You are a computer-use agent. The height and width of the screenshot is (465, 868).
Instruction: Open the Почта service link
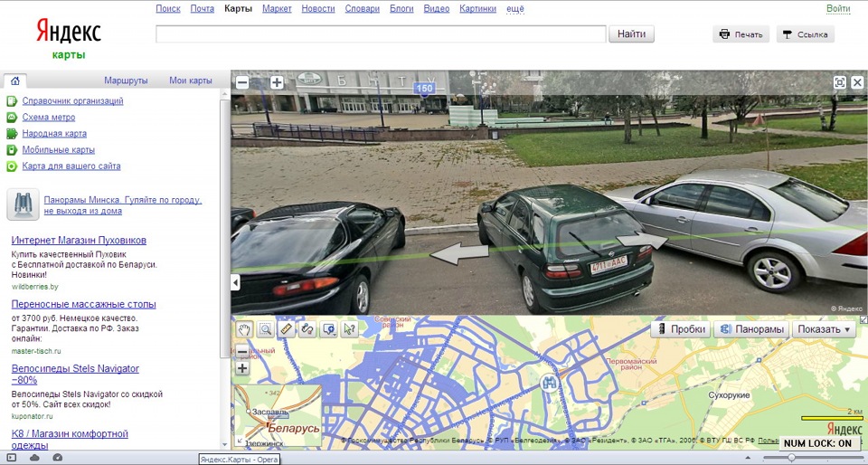[x=202, y=9]
